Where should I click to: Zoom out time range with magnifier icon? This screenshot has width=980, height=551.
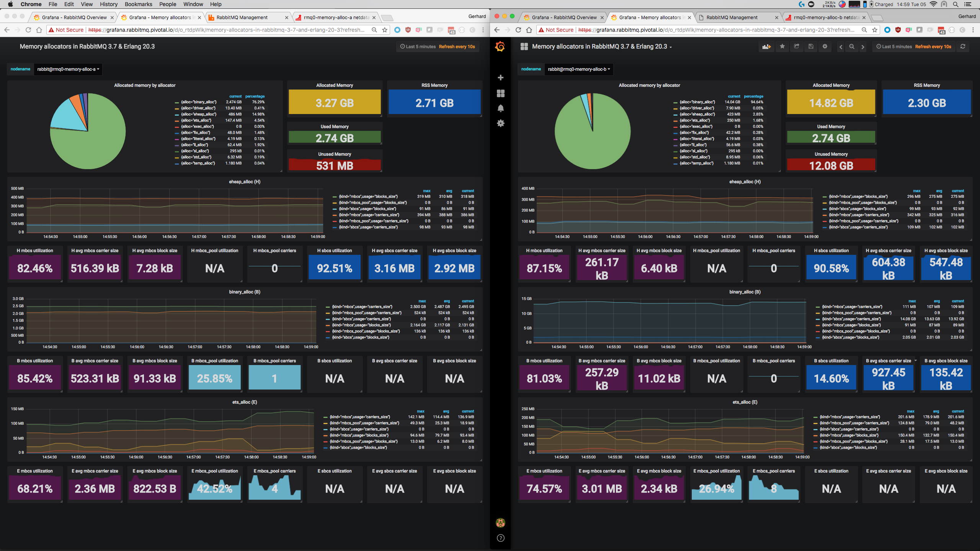[x=852, y=47]
